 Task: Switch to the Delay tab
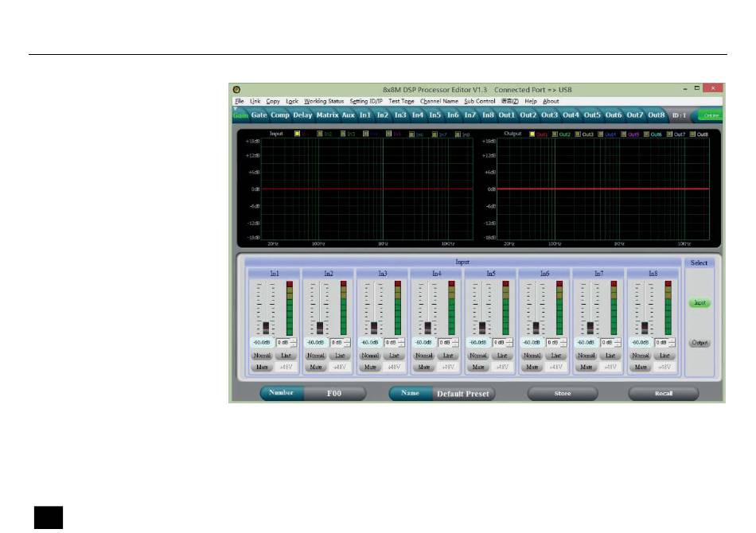302,115
